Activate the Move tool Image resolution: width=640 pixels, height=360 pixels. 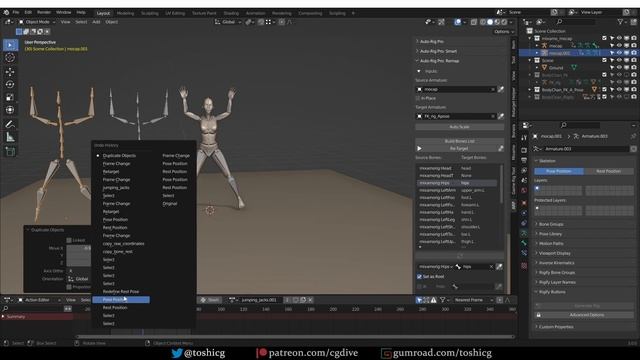tap(10, 72)
